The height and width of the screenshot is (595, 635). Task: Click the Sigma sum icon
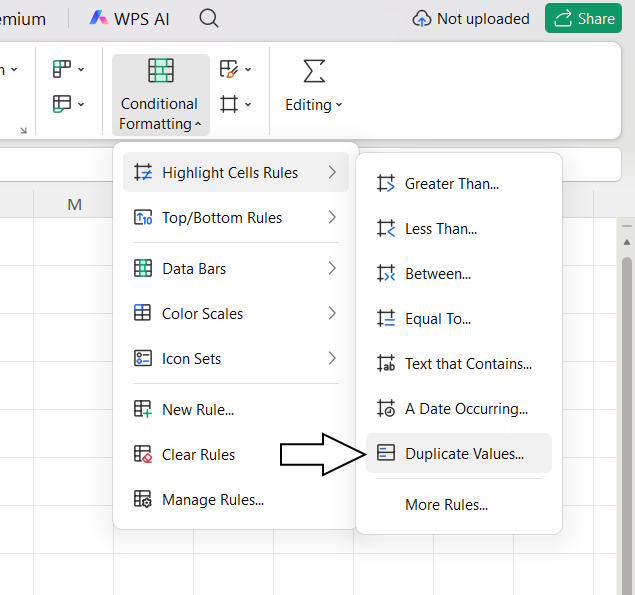click(x=314, y=71)
